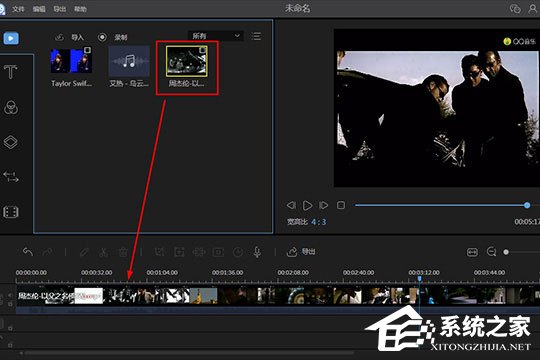Click the timeline zoom slider handle

(506, 252)
